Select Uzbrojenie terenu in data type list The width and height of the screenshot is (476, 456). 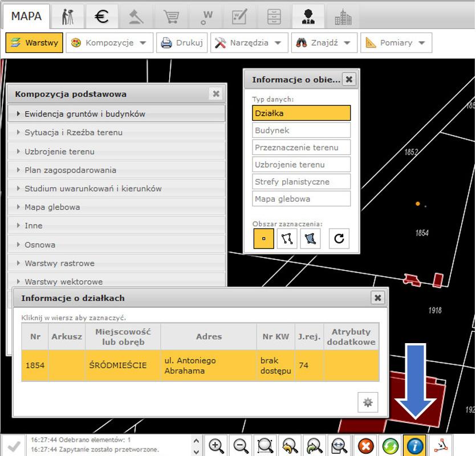point(302,165)
